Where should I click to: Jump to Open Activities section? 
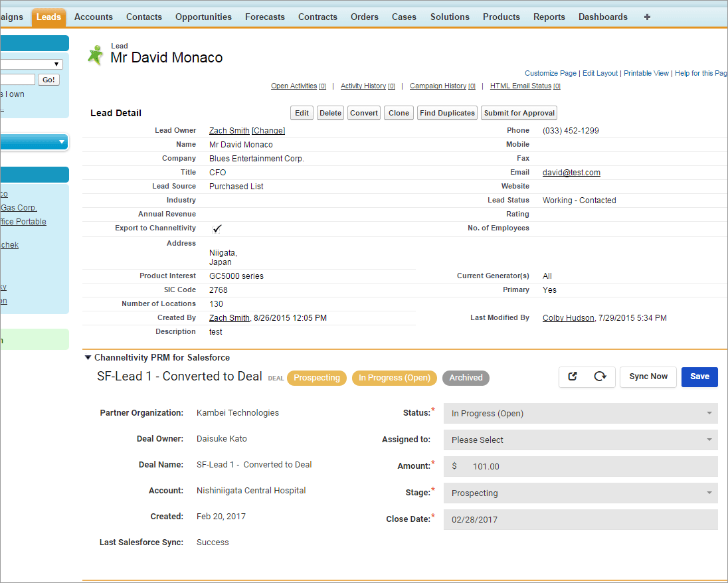pos(298,86)
